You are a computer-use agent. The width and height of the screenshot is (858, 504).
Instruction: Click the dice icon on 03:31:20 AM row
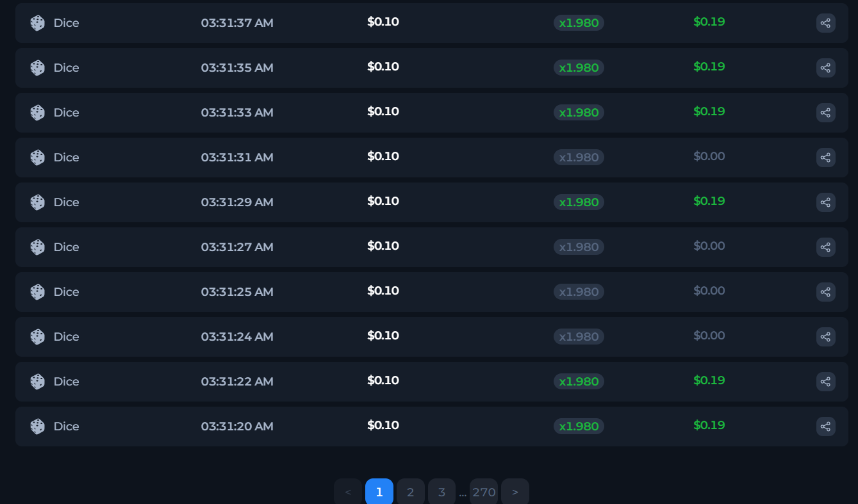pyautogui.click(x=38, y=427)
